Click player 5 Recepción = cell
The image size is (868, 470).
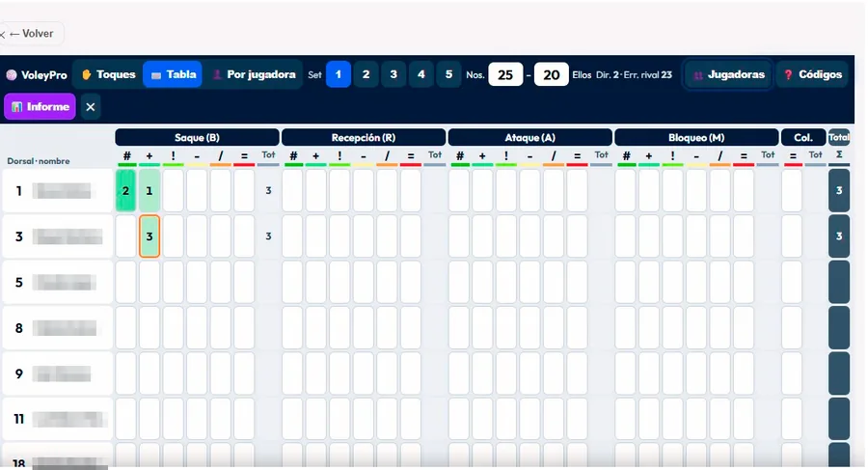(x=411, y=282)
